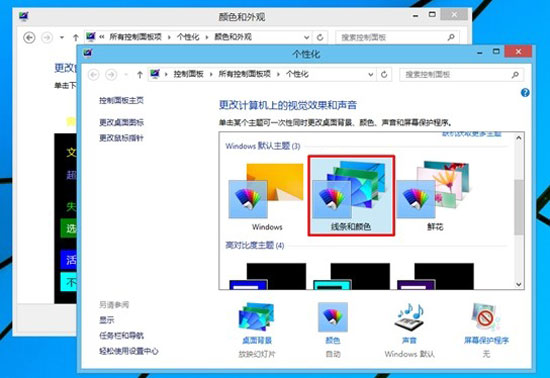The image size is (550, 378).
Task: Open 控制面板主页 link
Action: [x=121, y=101]
